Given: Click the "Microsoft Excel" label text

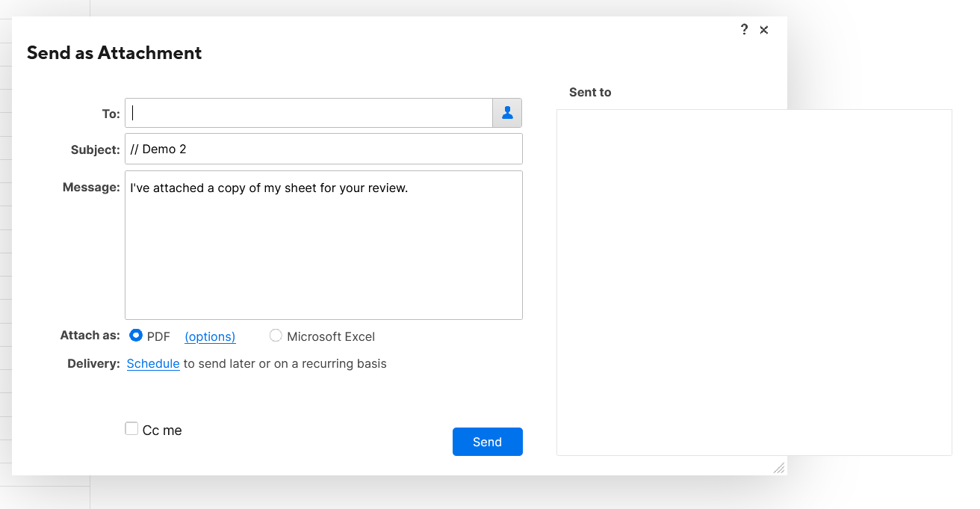Looking at the screenshot, I should coord(331,336).
